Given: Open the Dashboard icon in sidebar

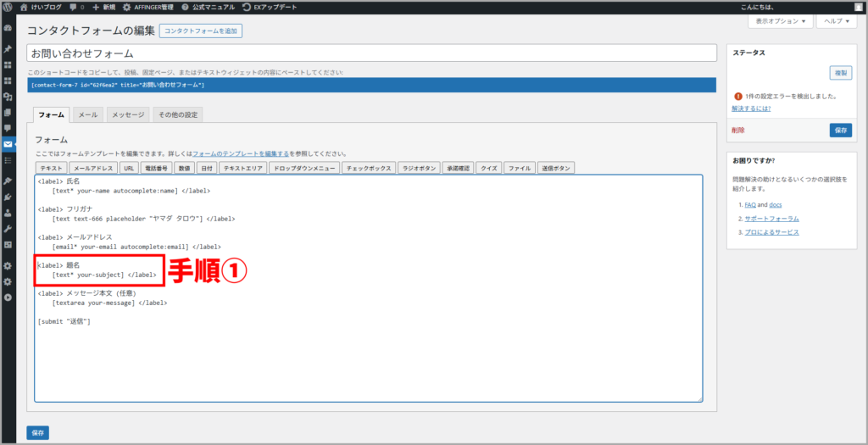Looking at the screenshot, I should tap(8, 28).
